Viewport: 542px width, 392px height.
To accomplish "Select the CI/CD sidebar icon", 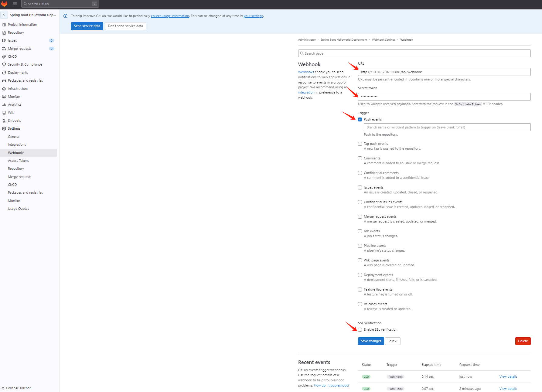I will 4,56.
